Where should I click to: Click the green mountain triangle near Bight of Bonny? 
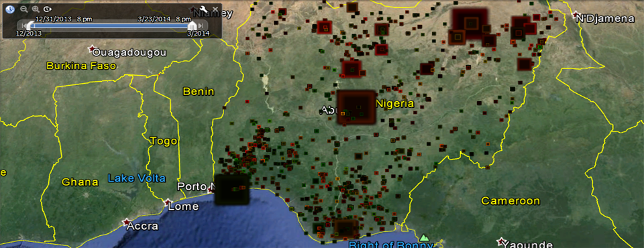click(x=424, y=238)
